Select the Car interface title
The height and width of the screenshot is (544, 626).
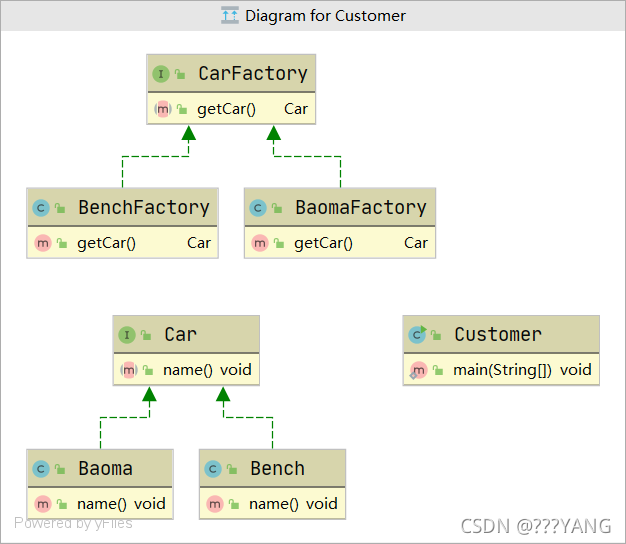tap(180, 334)
